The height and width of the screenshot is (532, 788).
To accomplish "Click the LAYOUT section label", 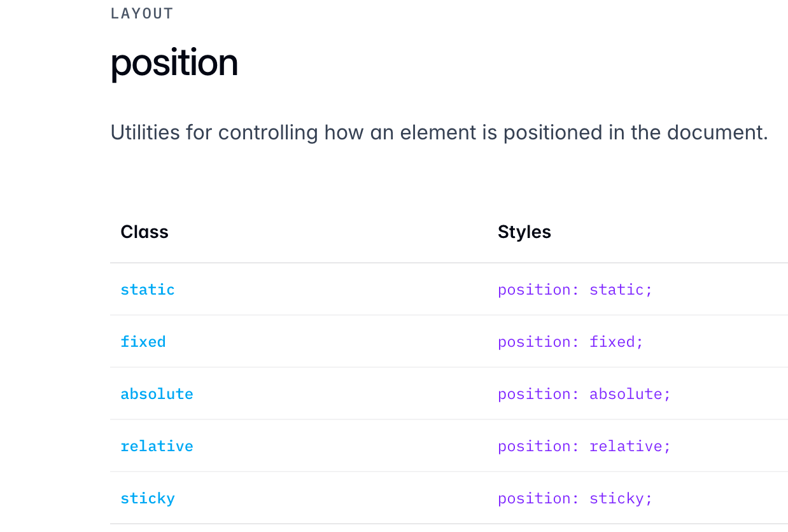I will 142,14.
